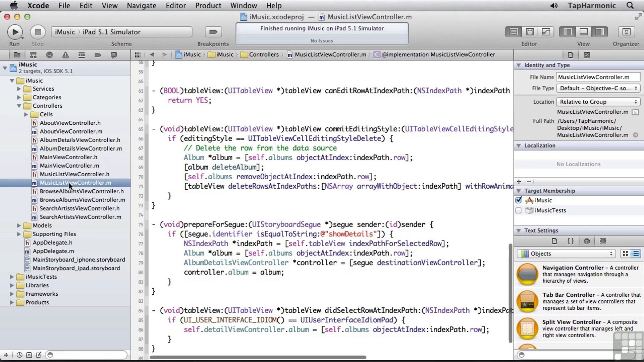Toggle the Navigator pane view button
Viewport: 644px width, 362px height.
[568, 32]
